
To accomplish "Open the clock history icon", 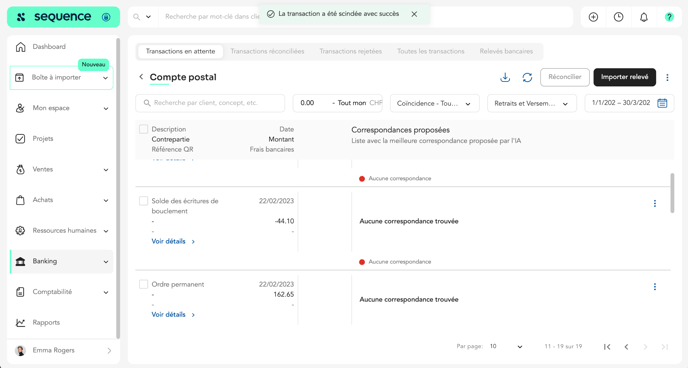I will 618,17.
